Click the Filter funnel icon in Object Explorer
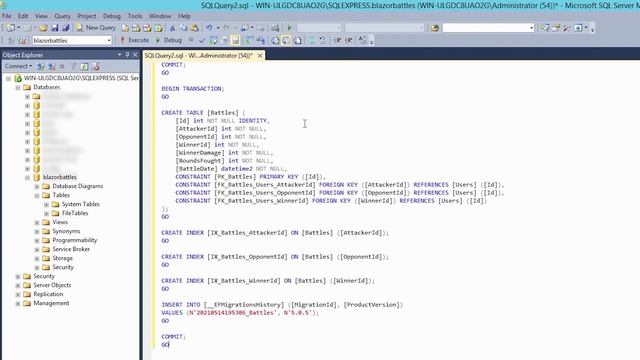Viewport: 640px width, 360px height. tap(73, 66)
